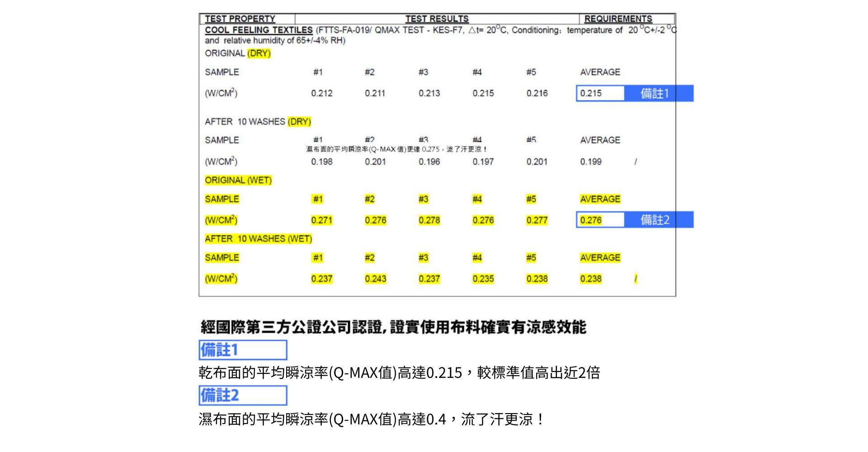Click the TEST PROPERTY column header
The height and width of the screenshot is (452, 868).
point(240,19)
